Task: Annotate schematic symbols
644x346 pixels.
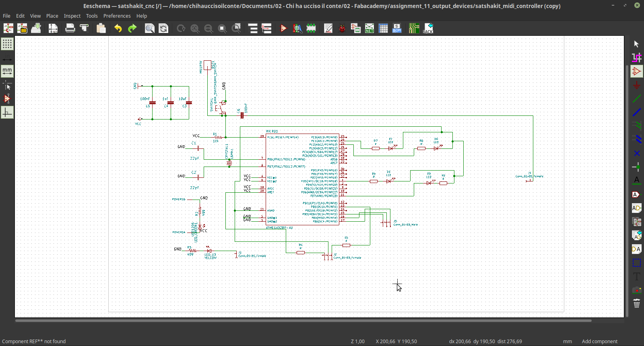Action: coord(328,28)
